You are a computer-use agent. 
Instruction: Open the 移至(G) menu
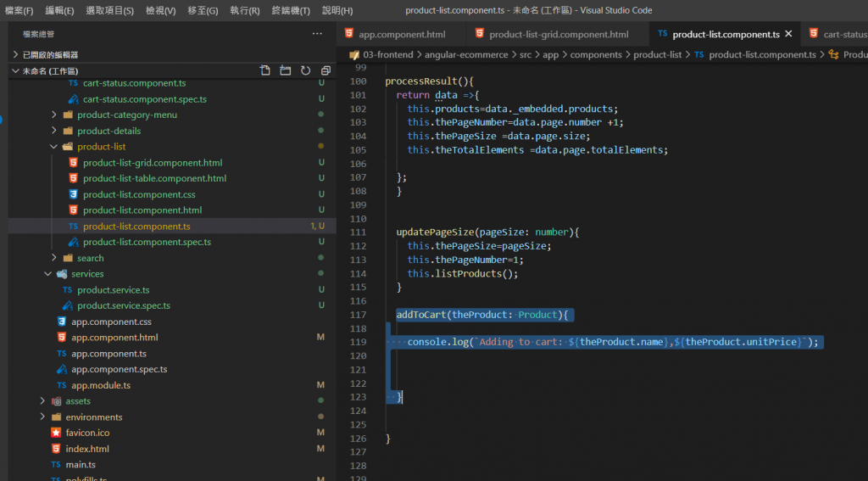pyautogui.click(x=203, y=10)
